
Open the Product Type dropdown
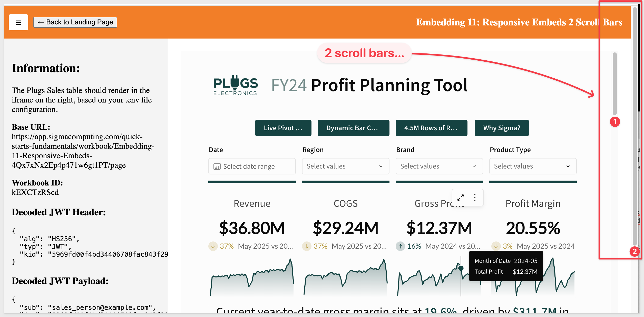click(x=533, y=166)
